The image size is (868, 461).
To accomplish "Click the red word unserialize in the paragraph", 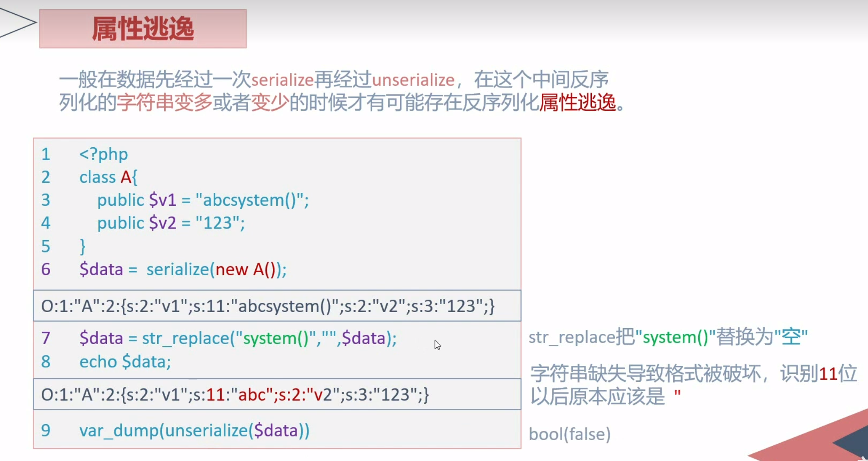I will (x=413, y=80).
